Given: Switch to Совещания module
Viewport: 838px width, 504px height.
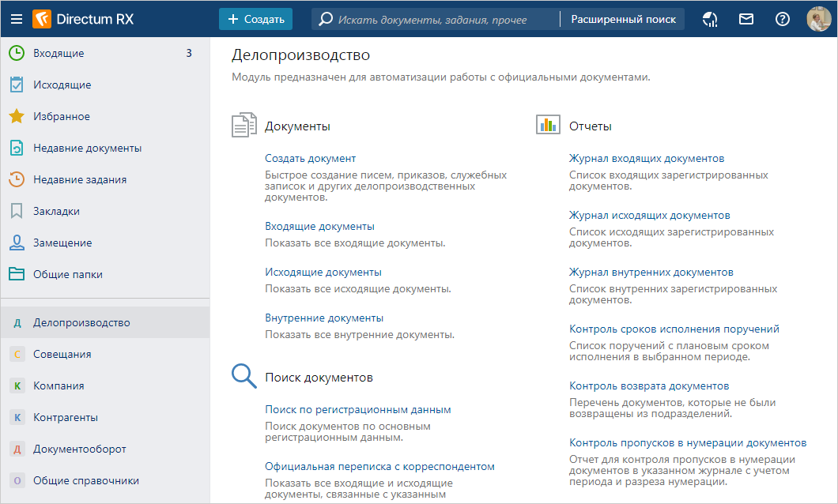Looking at the screenshot, I should (62, 355).
